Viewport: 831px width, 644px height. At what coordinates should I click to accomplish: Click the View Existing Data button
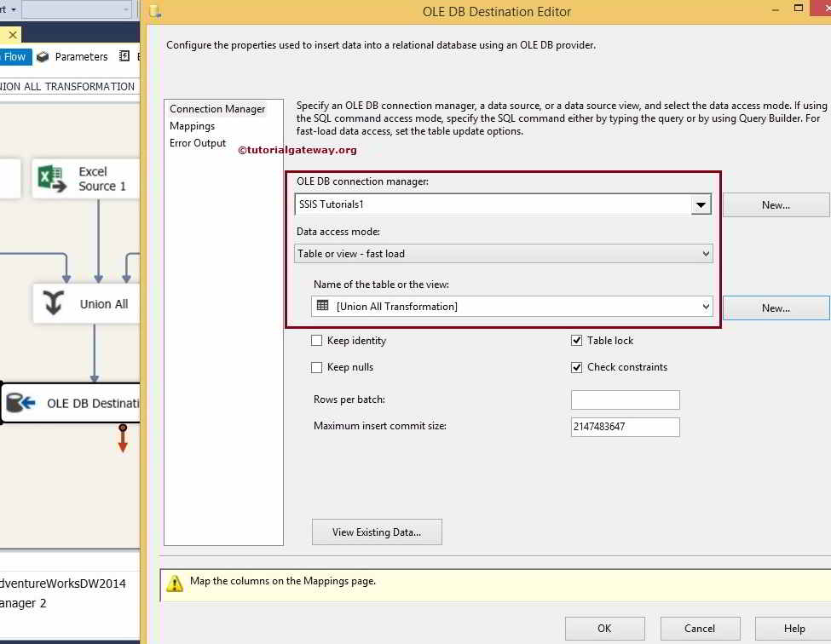click(x=377, y=532)
